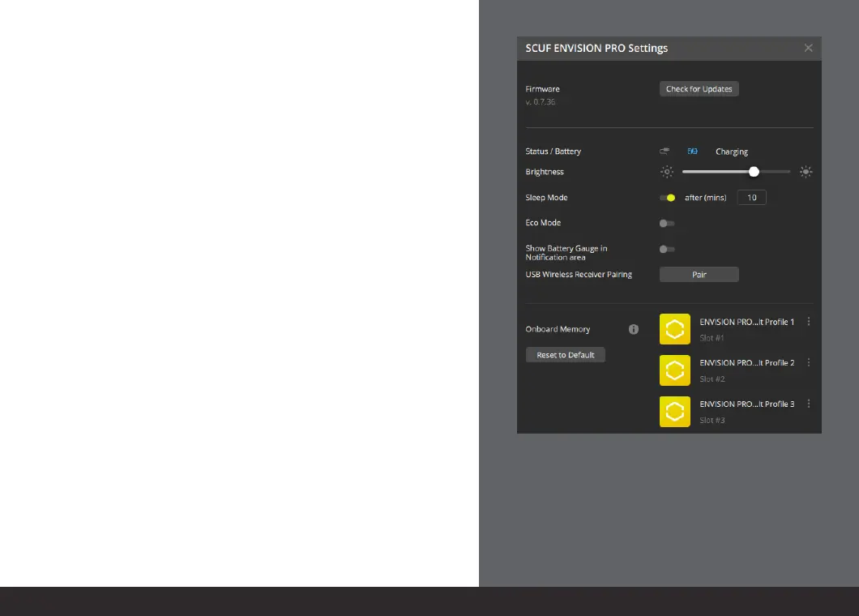This screenshot has width=859, height=616.
Task: Click the Charging status text
Action: pos(731,152)
